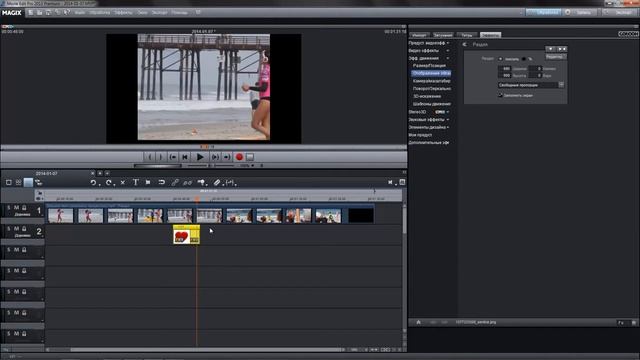Screen dimensions: 640x360
Task: Select the highlighted timeline mode icon
Action: coord(28,182)
